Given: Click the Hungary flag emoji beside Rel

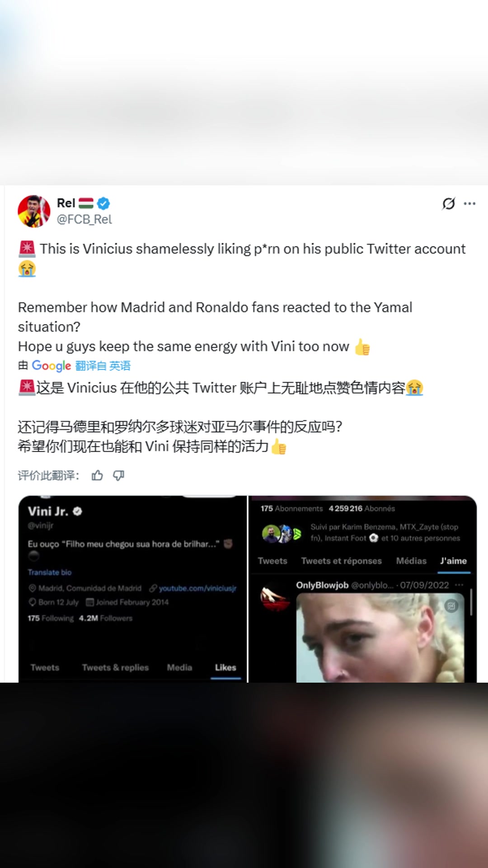Looking at the screenshot, I should 86,203.
